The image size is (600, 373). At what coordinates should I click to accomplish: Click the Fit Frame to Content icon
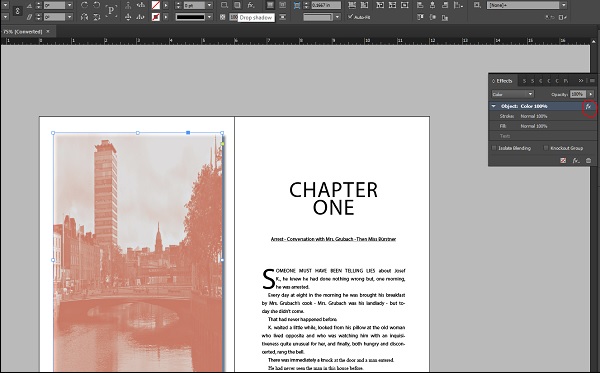392,5
